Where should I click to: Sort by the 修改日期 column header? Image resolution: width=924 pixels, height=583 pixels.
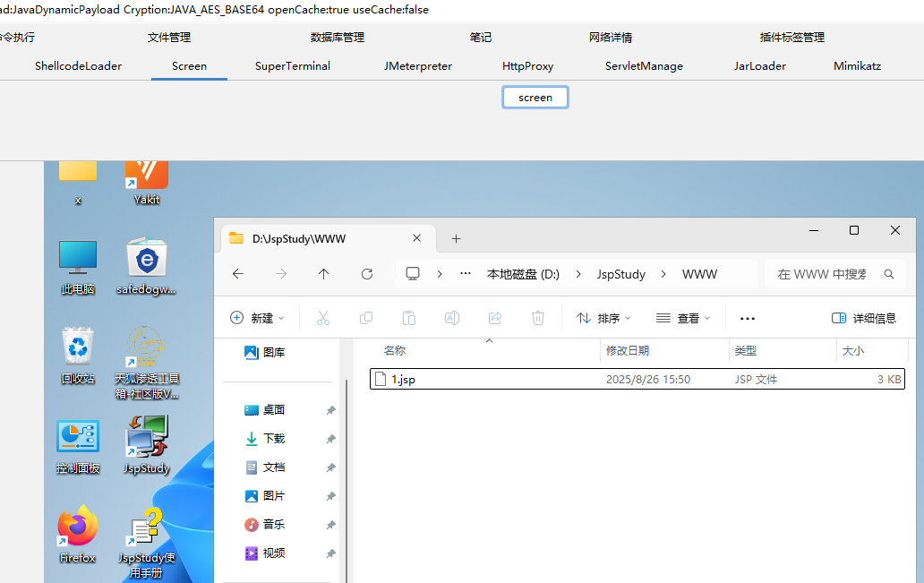pyautogui.click(x=628, y=351)
